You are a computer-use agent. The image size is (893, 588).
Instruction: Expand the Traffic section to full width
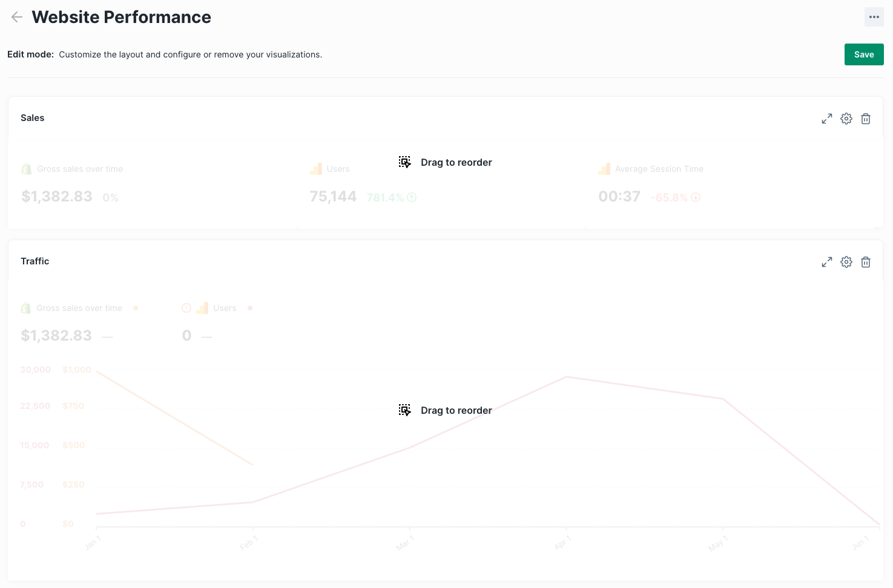(x=826, y=262)
